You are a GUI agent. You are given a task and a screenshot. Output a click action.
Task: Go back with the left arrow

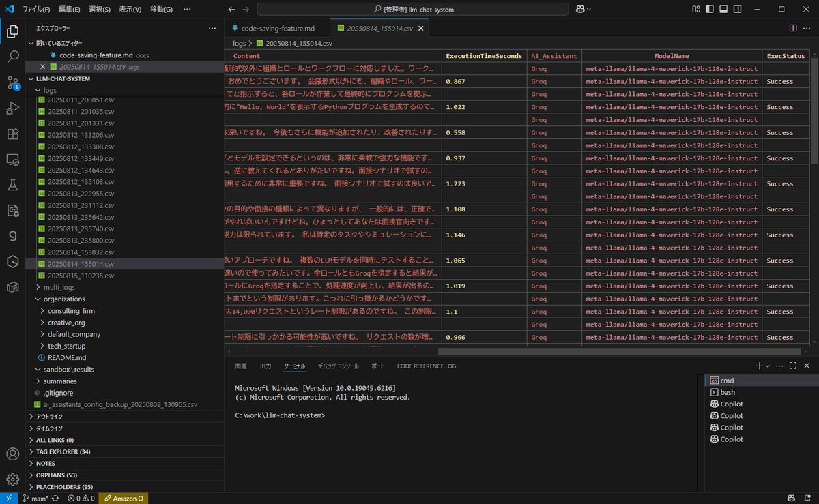(231, 9)
